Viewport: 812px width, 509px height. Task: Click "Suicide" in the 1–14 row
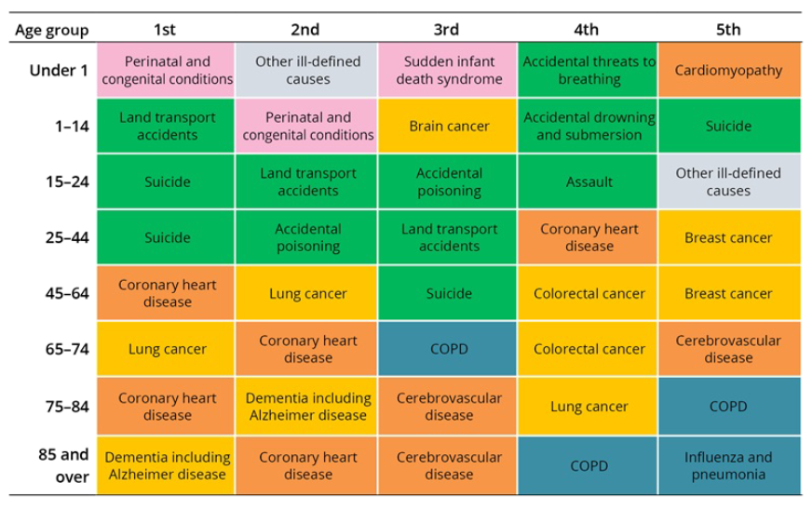[728, 127]
